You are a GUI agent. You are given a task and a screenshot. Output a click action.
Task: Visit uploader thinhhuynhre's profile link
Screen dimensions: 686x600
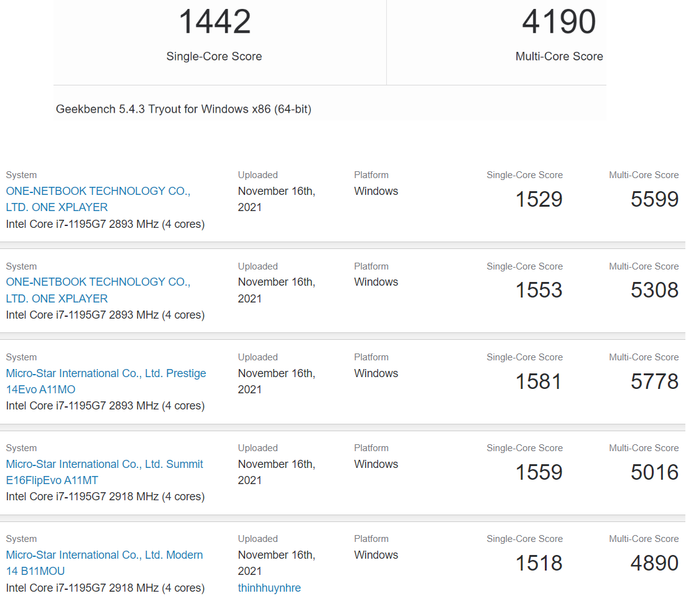point(269,588)
